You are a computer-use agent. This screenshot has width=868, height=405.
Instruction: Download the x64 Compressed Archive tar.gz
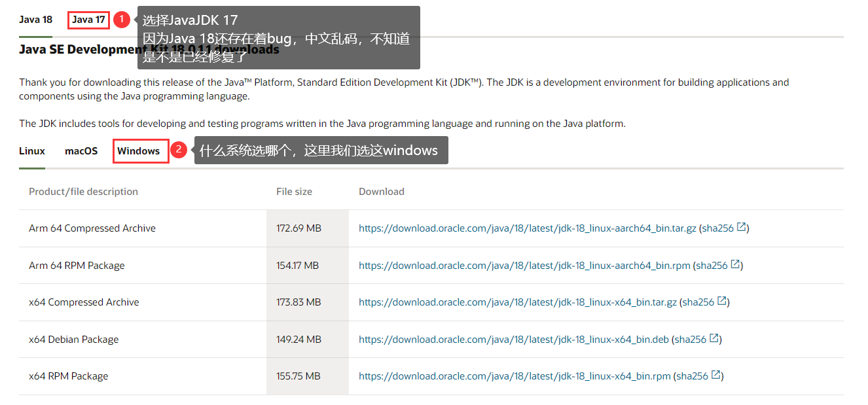pyautogui.click(x=517, y=302)
